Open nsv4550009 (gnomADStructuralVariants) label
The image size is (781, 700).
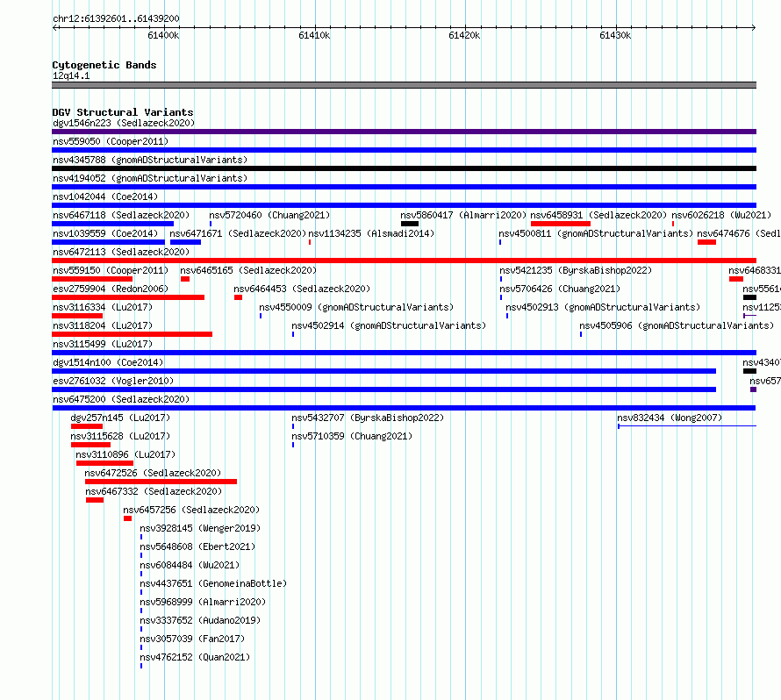356,307
